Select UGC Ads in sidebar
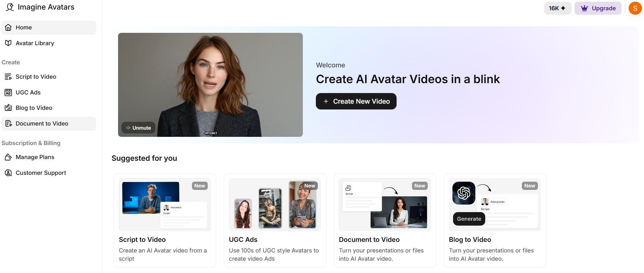This screenshot has width=644, height=273. point(49,92)
